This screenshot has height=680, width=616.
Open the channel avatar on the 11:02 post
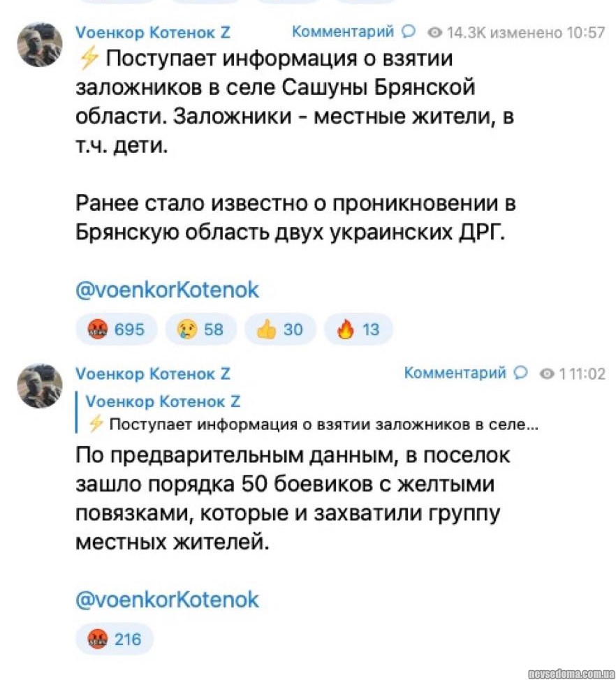click(39, 385)
